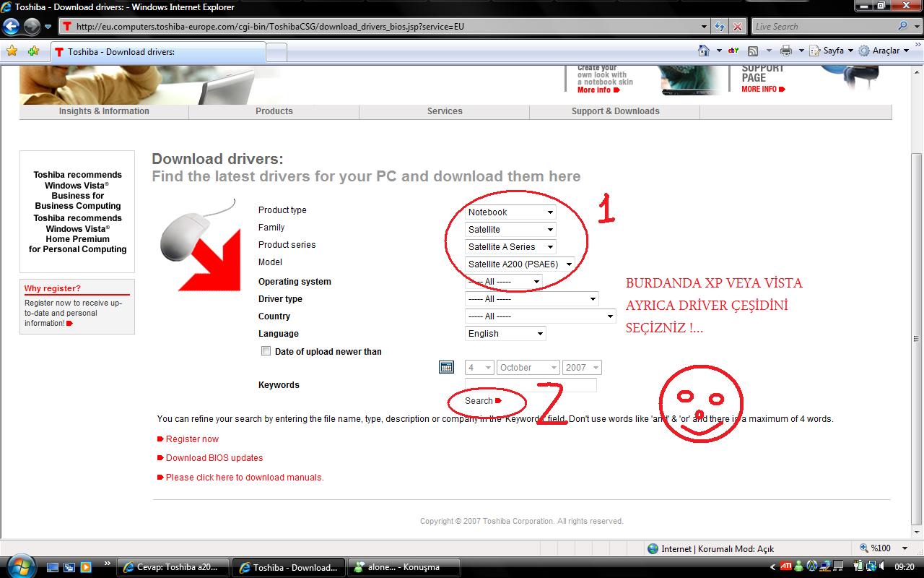The width and height of the screenshot is (924, 578).
Task: Open the Services navigation menu
Action: 445,111
